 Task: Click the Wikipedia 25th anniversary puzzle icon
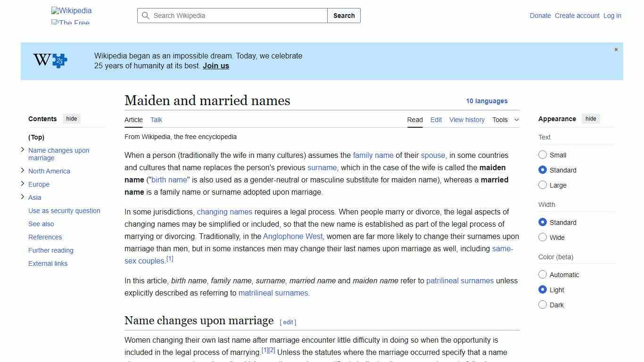49,60
